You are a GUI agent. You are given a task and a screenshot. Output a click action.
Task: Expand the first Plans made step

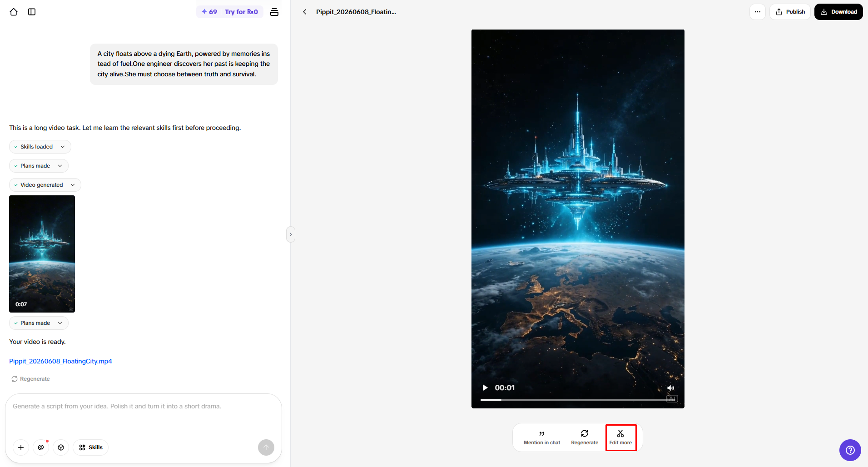tap(39, 166)
